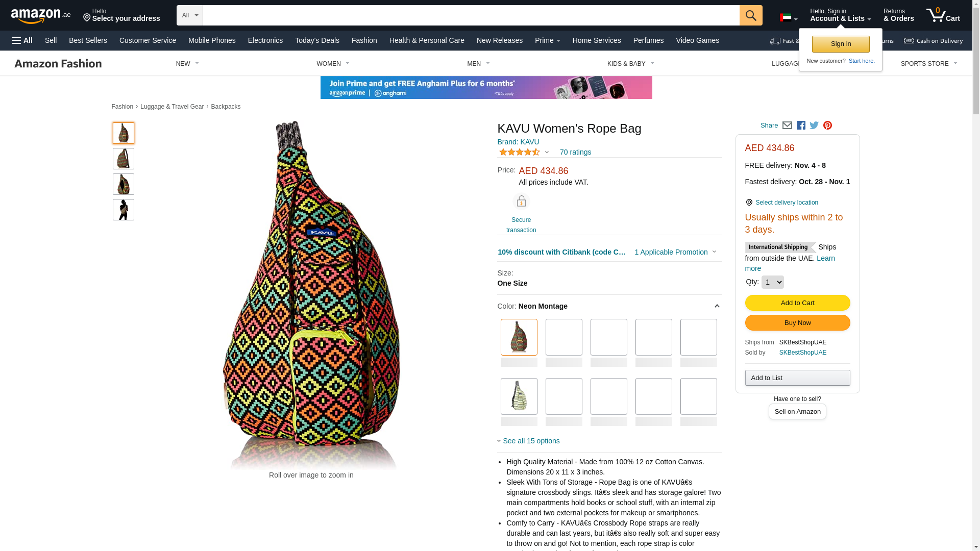980x551 pixels.
Task: Expand the 1 Applicable Promotion section
Action: tap(675, 252)
